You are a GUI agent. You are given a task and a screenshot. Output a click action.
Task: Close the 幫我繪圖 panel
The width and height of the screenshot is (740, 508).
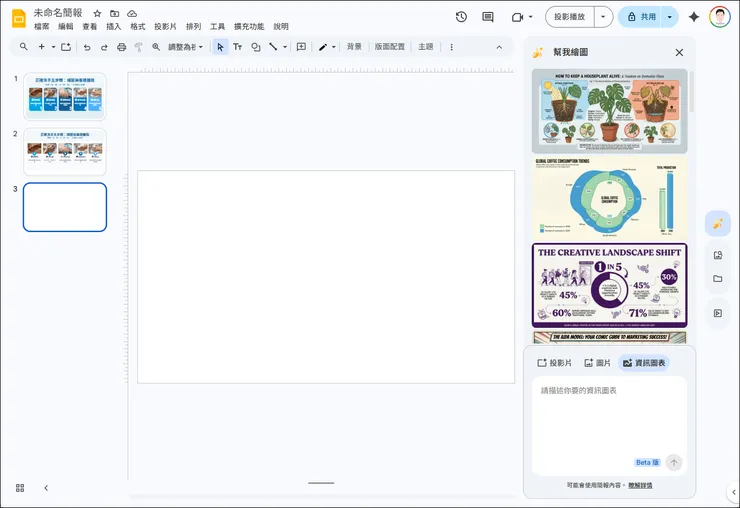coord(679,52)
